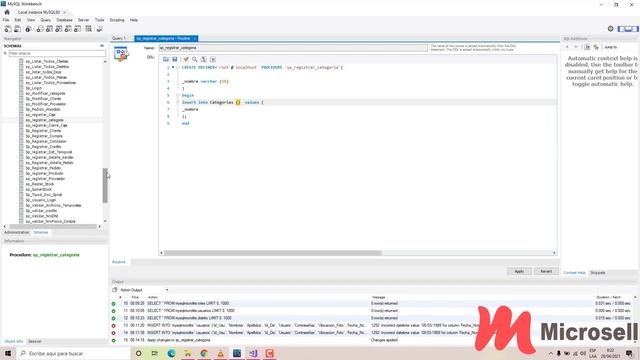The image size is (640, 360).
Task: Click the new SQL tab toolbar icon
Action: pos(8,29)
